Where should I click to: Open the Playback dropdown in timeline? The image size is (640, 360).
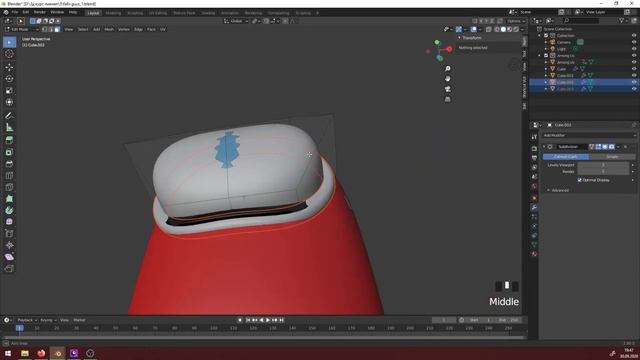[27, 320]
